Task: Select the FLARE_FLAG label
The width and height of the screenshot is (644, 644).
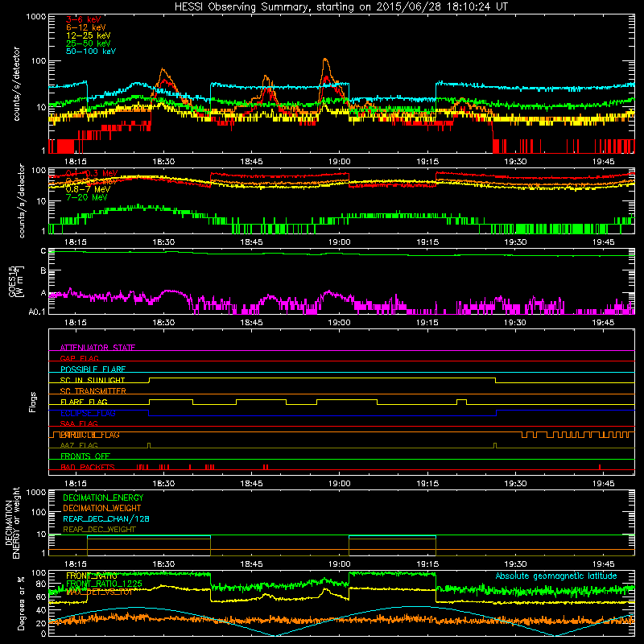Action: pyautogui.click(x=84, y=402)
